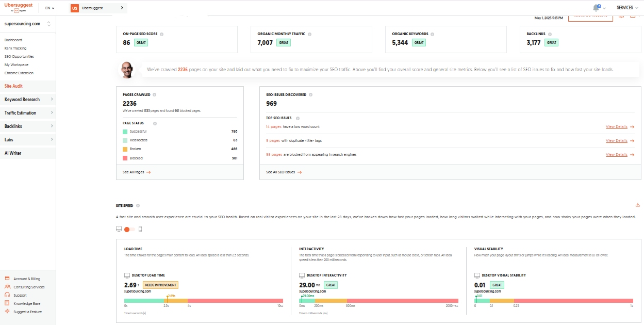Click the monitor icon beside Desktop Visual Stability
The image size is (644, 325).
coord(477,275)
